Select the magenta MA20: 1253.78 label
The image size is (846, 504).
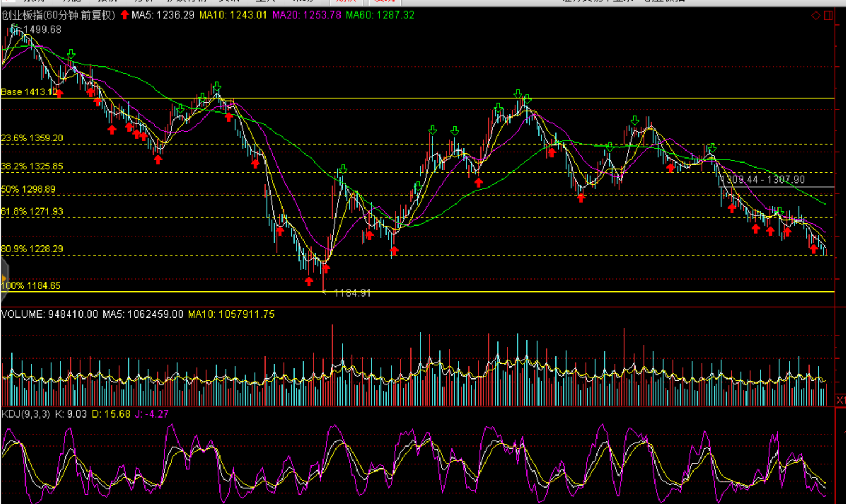pos(306,15)
